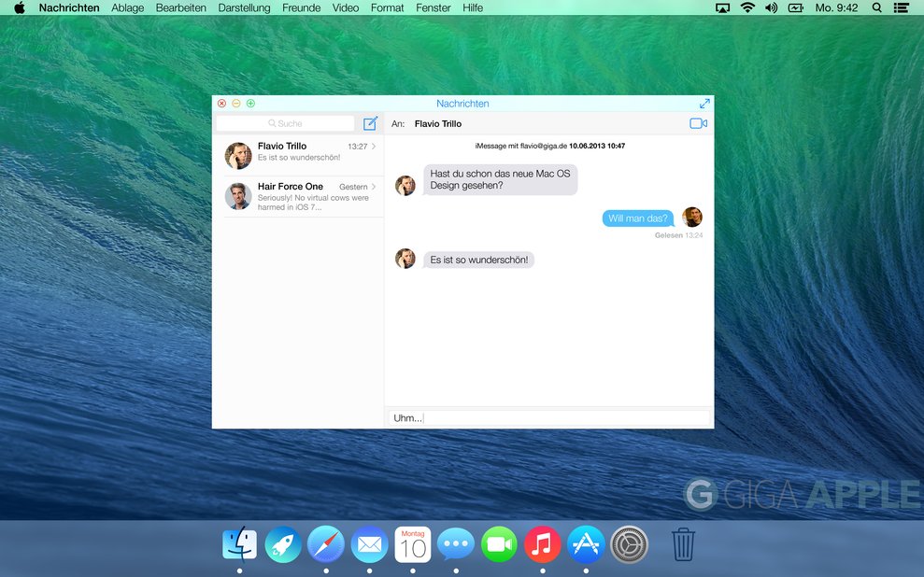
Task: Open System Preferences gear in dock
Action: [629, 544]
